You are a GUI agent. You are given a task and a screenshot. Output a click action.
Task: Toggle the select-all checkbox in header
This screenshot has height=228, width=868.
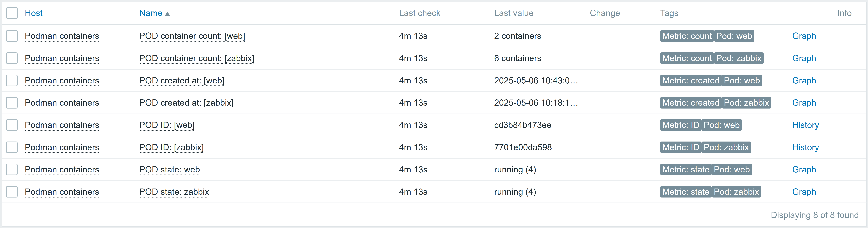(x=12, y=13)
